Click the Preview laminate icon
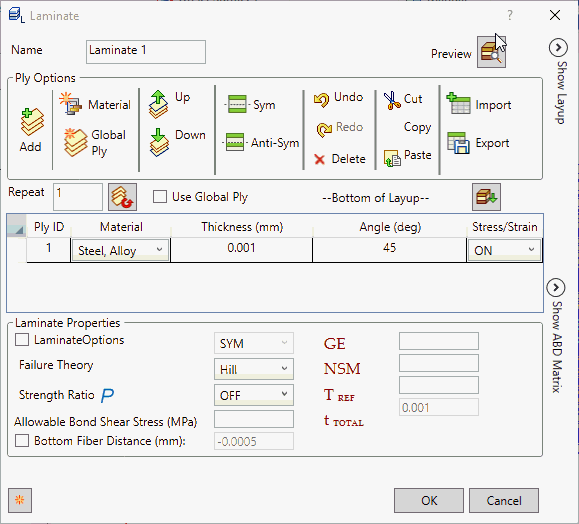The width and height of the screenshot is (579, 524). point(491,52)
